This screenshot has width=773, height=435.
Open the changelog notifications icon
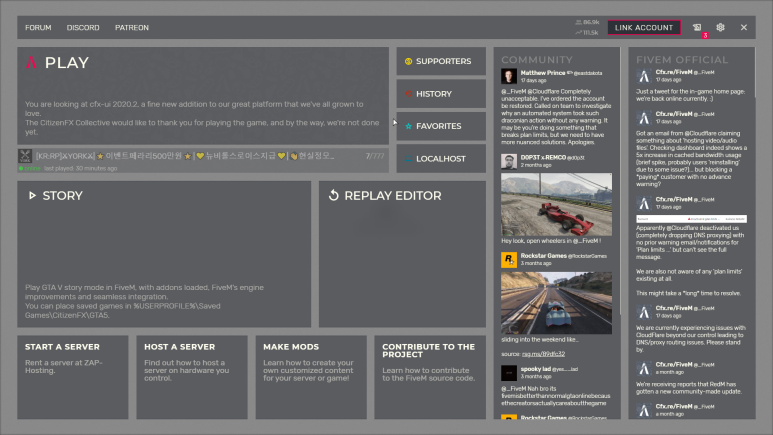(x=697, y=28)
